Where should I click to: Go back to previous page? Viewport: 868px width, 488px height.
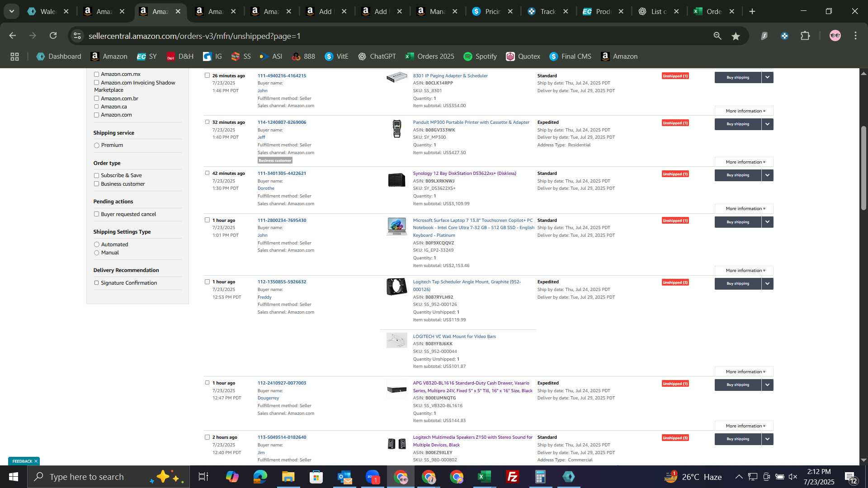(x=13, y=36)
